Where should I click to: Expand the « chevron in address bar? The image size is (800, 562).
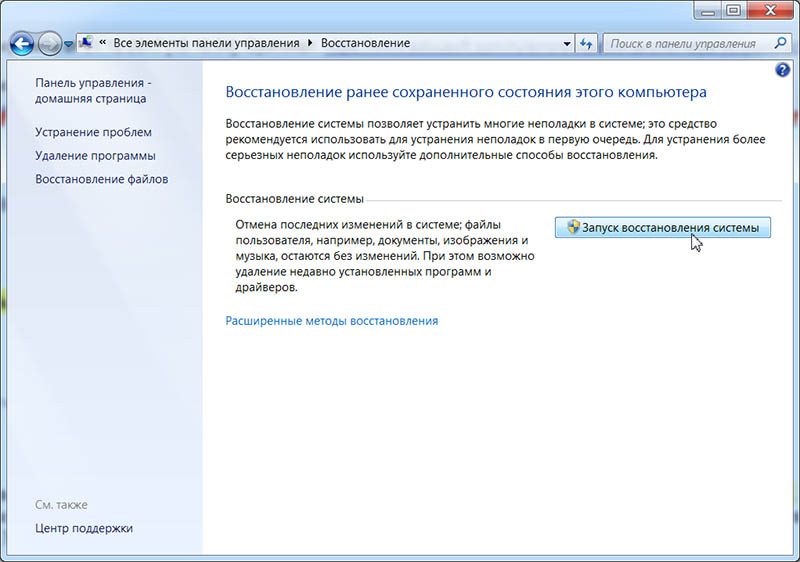(x=102, y=44)
